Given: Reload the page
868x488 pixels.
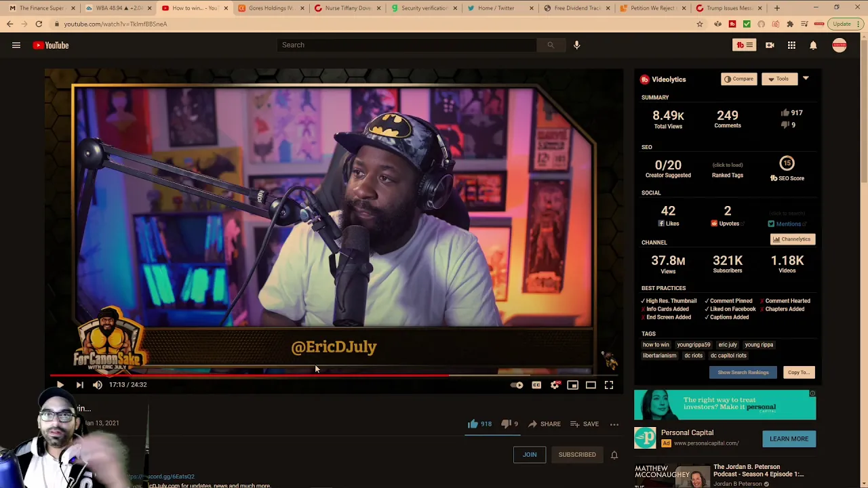Looking at the screenshot, I should [x=39, y=24].
